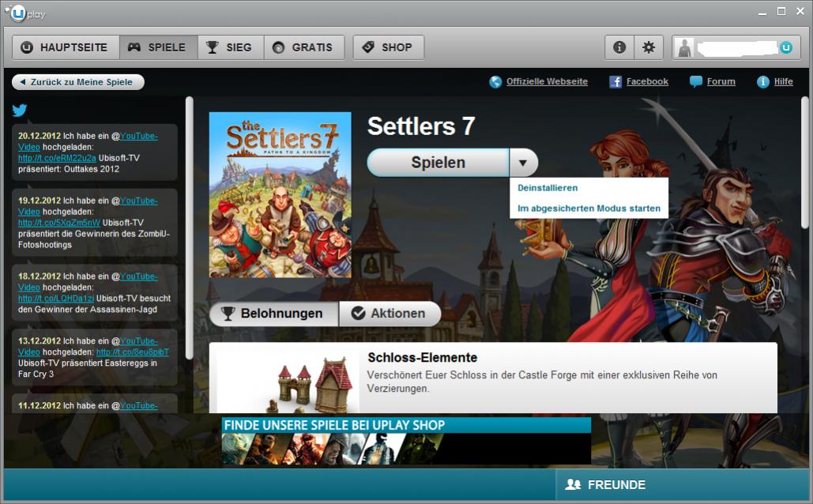Open the Forum link

tap(721, 81)
